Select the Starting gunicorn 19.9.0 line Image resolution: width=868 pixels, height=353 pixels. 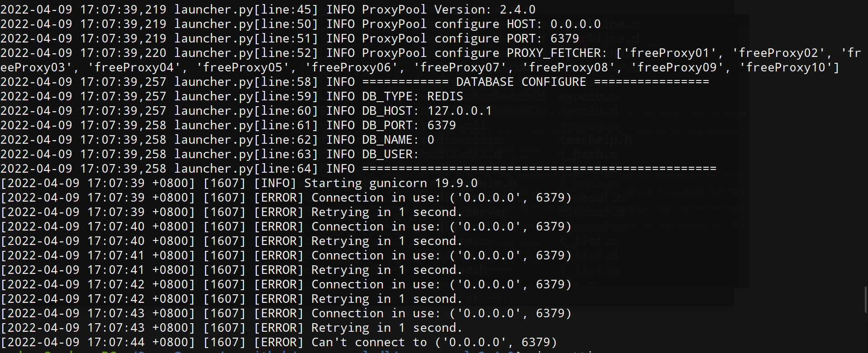(239, 183)
